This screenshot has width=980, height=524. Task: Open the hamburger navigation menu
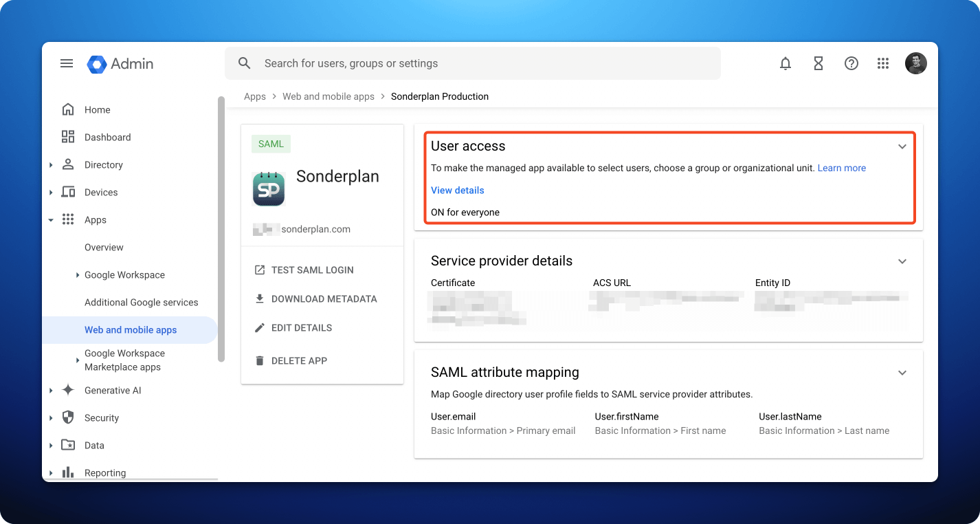click(67, 63)
